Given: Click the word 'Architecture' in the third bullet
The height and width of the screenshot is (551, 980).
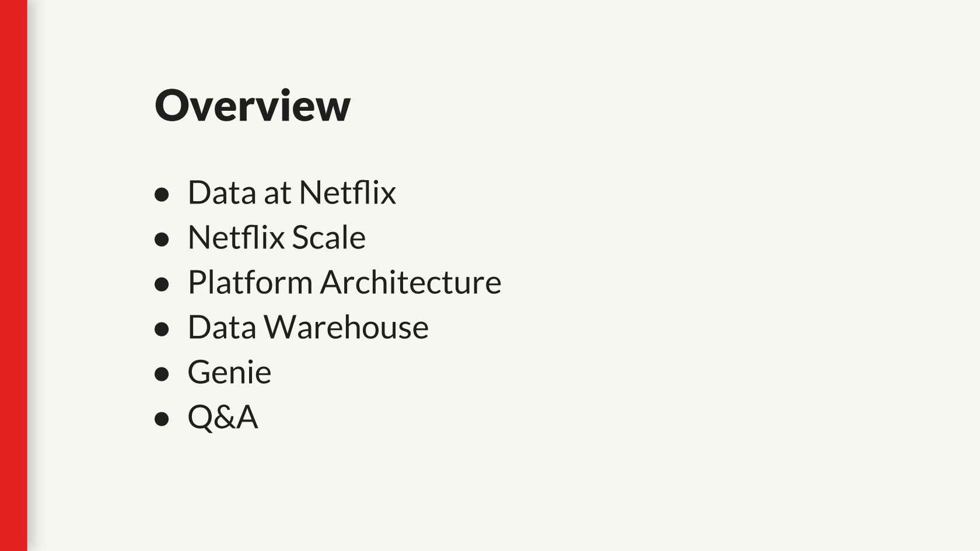Looking at the screenshot, I should click(x=411, y=282).
